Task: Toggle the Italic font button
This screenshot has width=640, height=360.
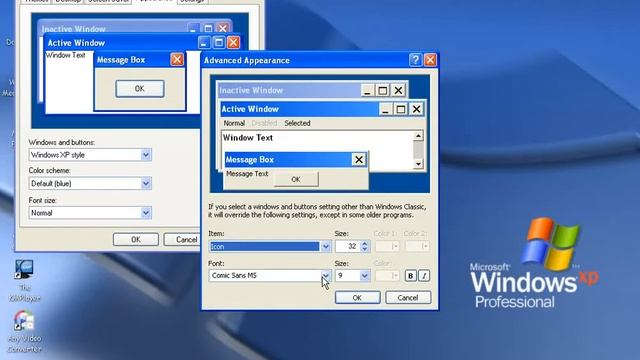Action: pos(424,276)
